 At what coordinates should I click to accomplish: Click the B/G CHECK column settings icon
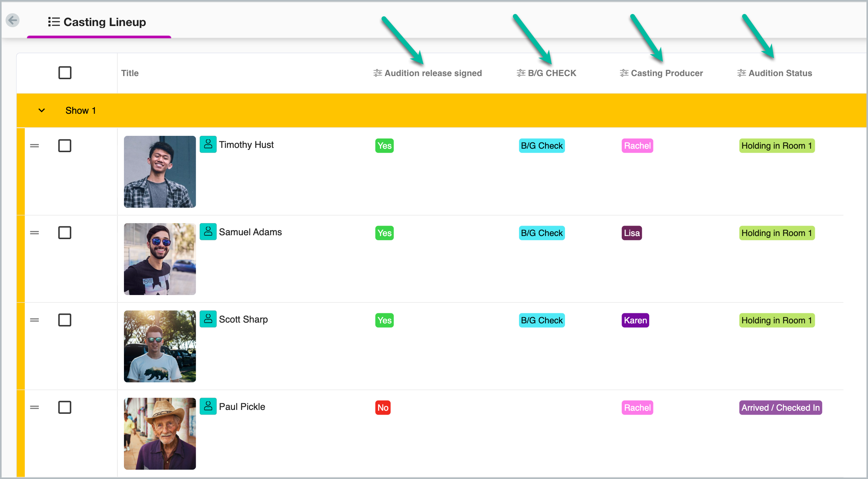(521, 73)
